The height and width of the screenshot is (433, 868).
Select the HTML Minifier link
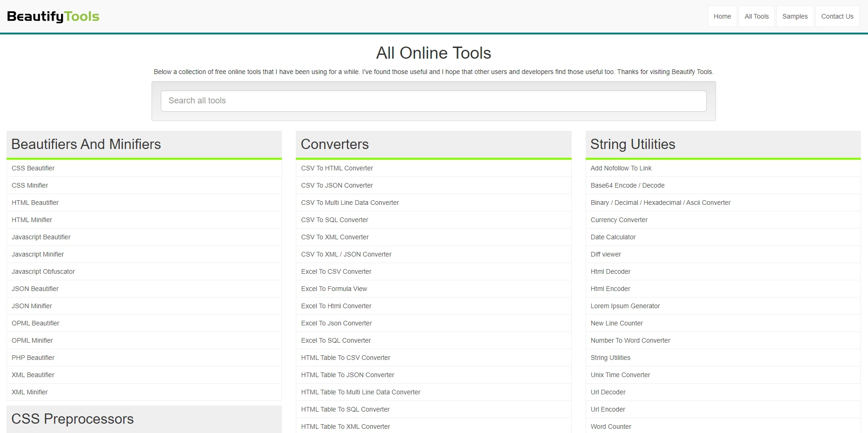[32, 220]
